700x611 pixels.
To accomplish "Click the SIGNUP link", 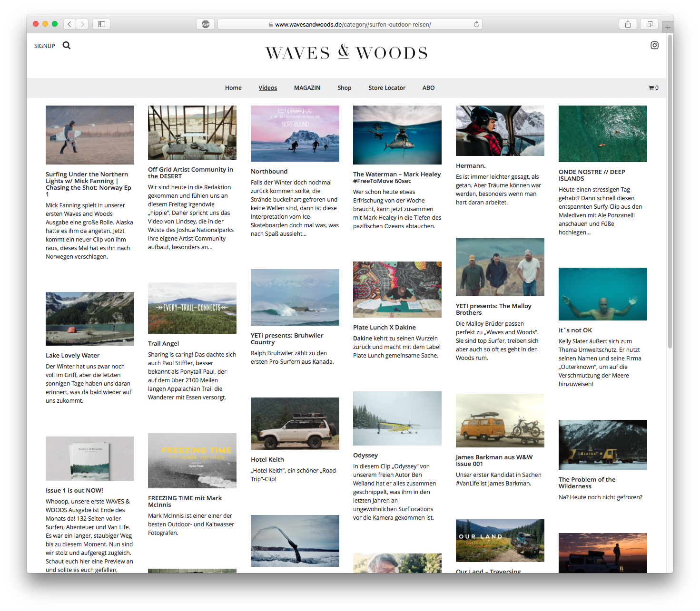I will 45,46.
